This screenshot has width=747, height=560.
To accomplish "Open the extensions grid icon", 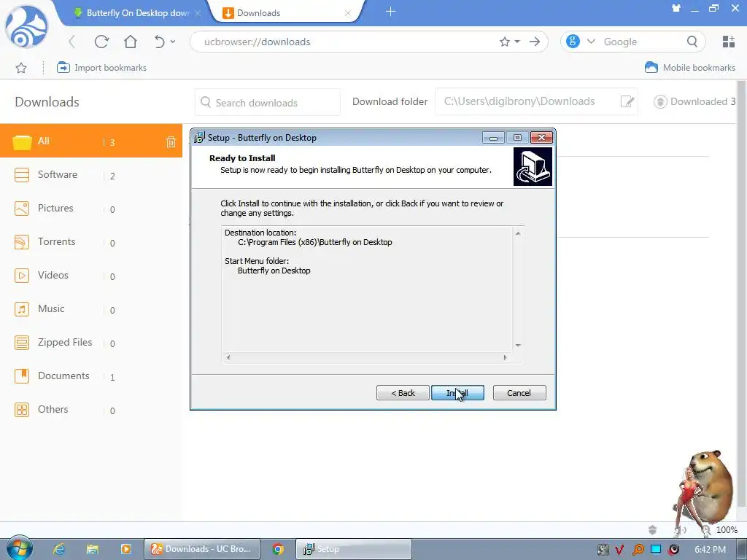I will [729, 42].
